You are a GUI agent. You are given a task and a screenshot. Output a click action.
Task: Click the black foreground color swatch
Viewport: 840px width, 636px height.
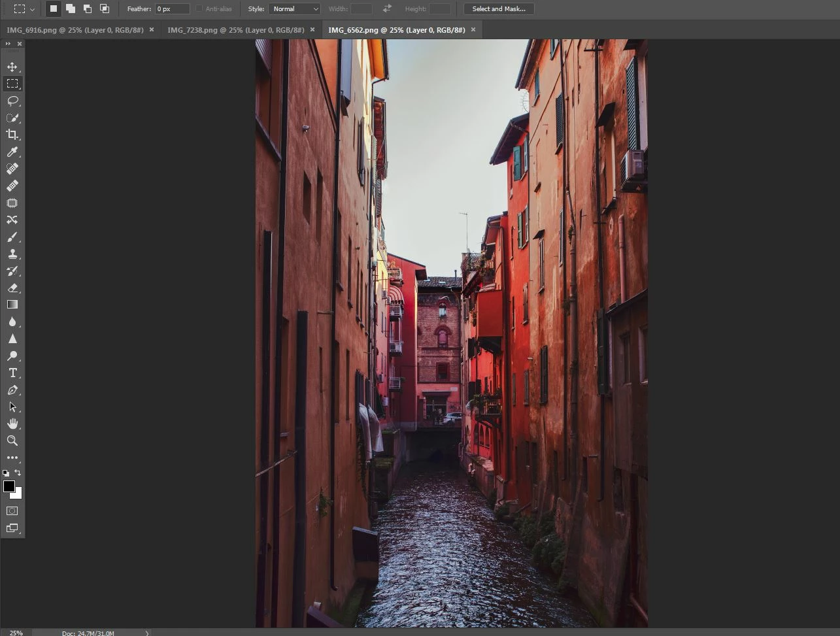[8, 486]
